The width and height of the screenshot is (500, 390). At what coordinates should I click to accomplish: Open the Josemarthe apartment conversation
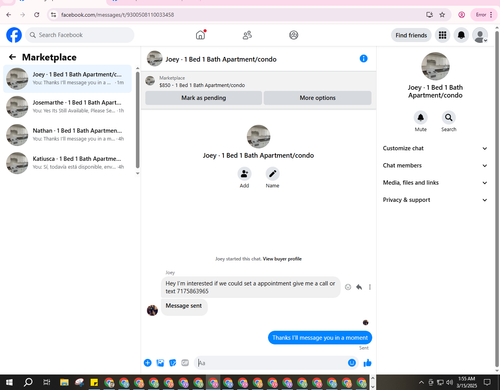(x=67, y=107)
